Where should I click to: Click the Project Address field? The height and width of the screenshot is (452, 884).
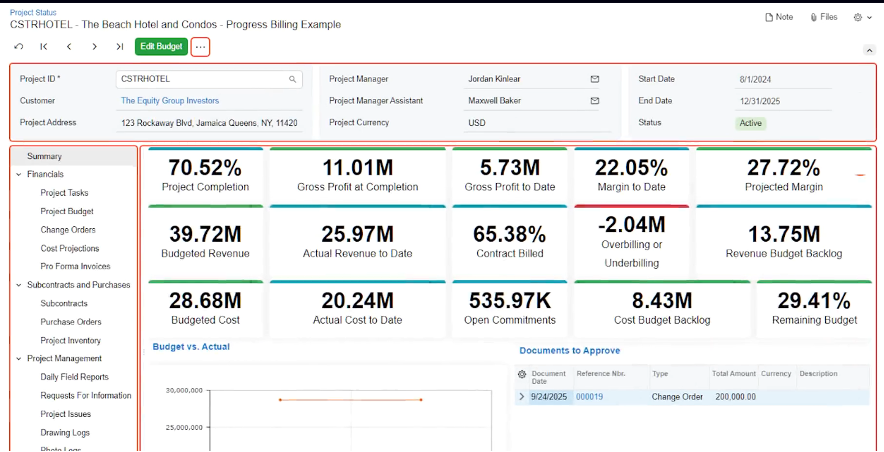pos(209,123)
